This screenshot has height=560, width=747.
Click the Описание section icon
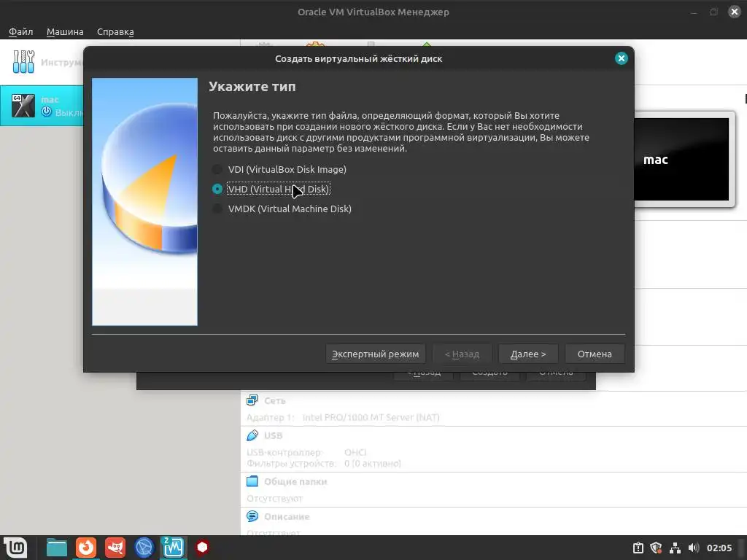252,516
